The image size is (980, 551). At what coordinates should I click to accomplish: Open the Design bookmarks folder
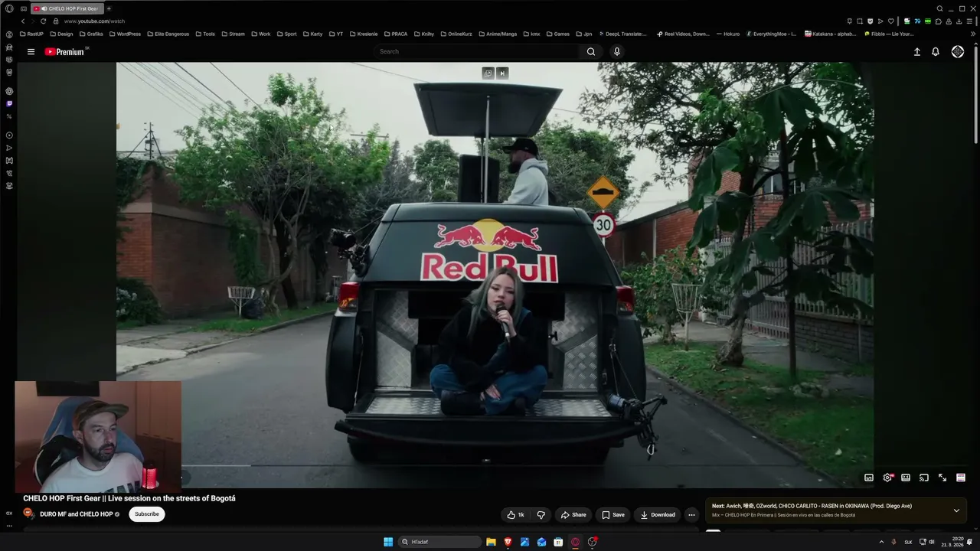tap(61, 34)
